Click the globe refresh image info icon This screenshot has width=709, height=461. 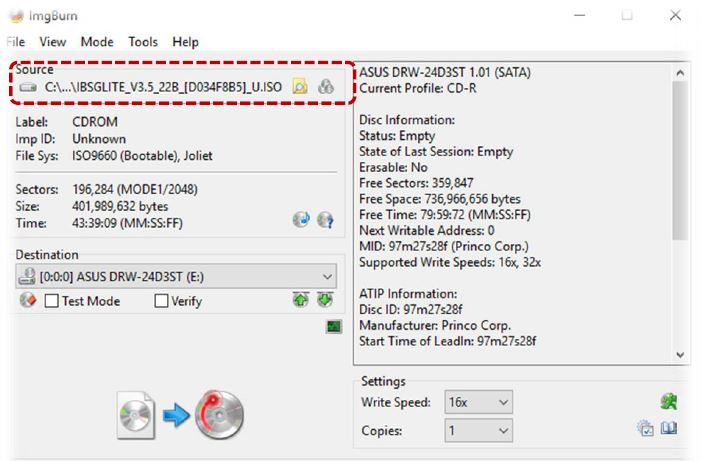point(301,220)
